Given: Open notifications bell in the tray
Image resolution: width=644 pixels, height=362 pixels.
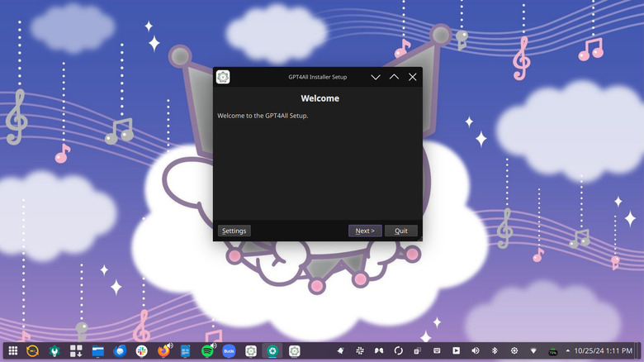Looking at the screenshot, I should coord(340,351).
